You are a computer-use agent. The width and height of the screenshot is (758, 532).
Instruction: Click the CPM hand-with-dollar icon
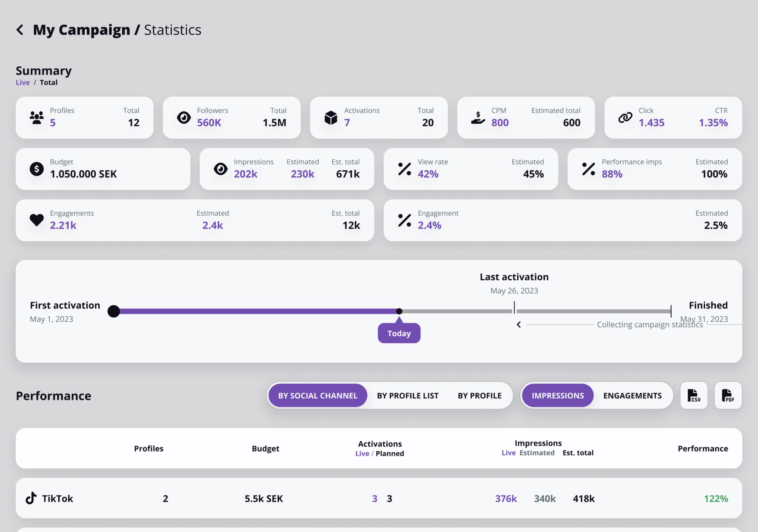click(478, 118)
